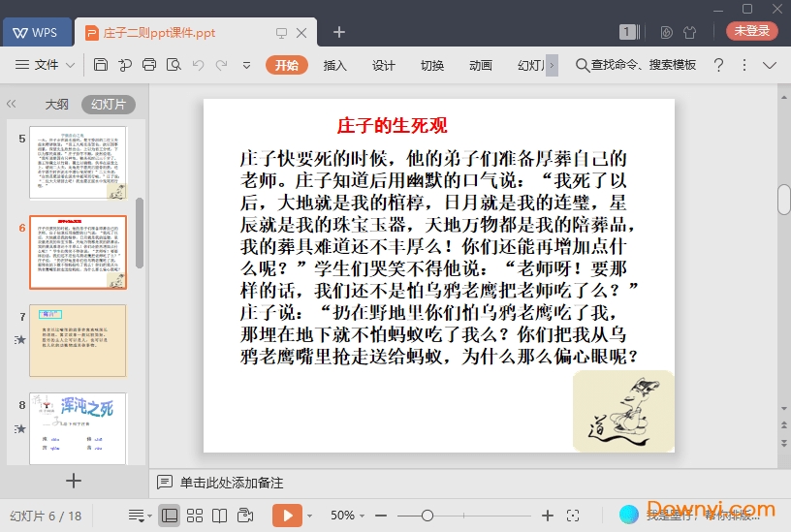Click the zoom slider handle

tap(427, 516)
